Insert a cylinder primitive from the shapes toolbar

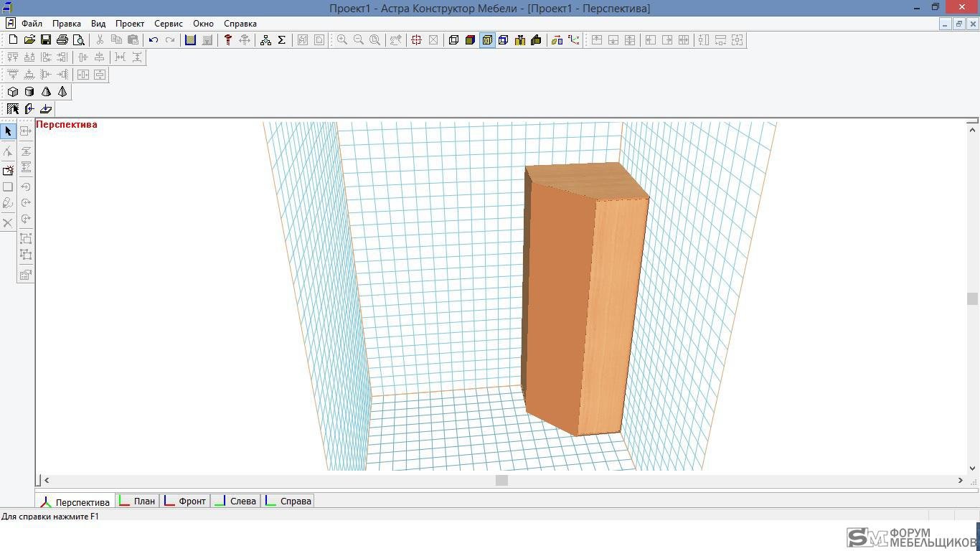pyautogui.click(x=29, y=92)
